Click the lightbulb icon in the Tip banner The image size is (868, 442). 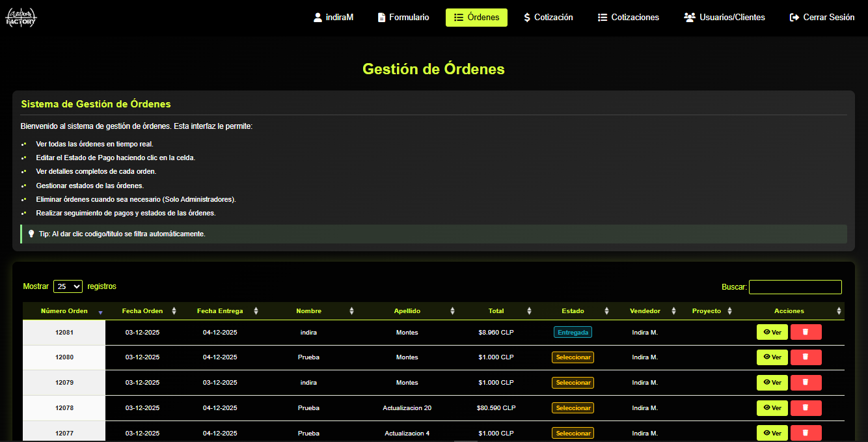pyautogui.click(x=31, y=233)
